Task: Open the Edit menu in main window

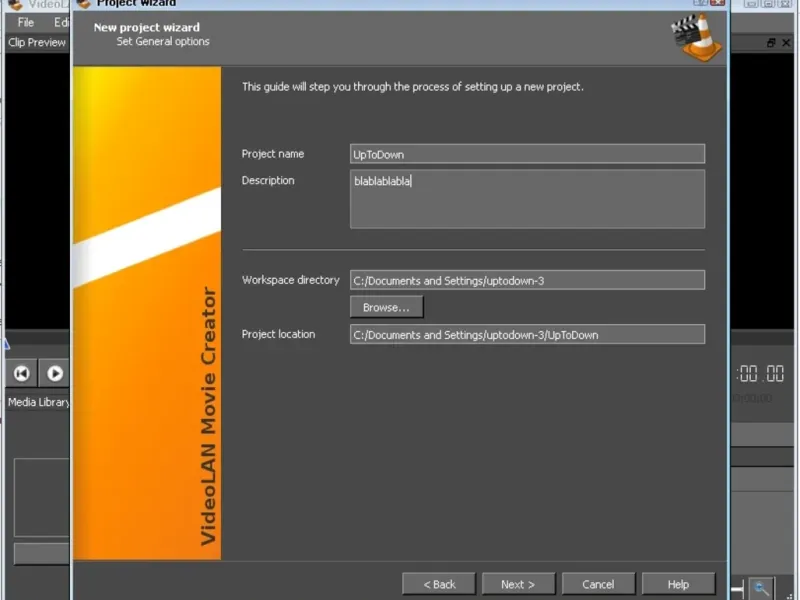Action: point(61,22)
